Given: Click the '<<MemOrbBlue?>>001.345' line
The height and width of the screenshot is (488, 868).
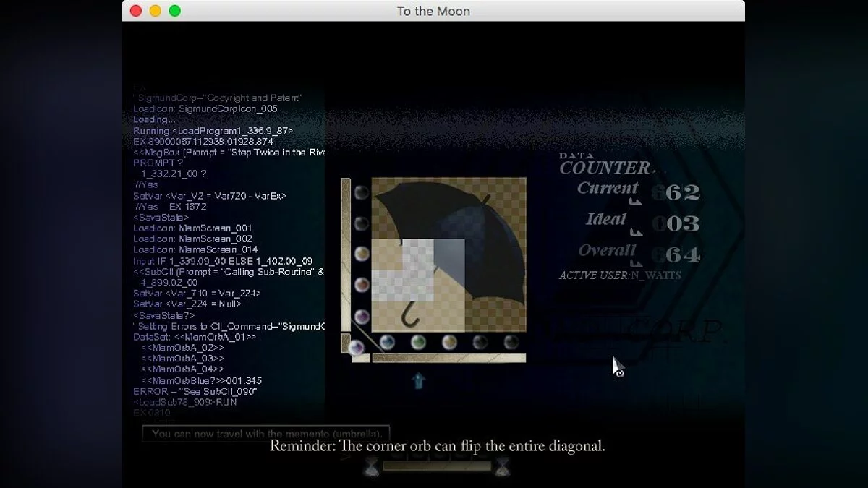Looking at the screenshot, I should click(x=202, y=380).
